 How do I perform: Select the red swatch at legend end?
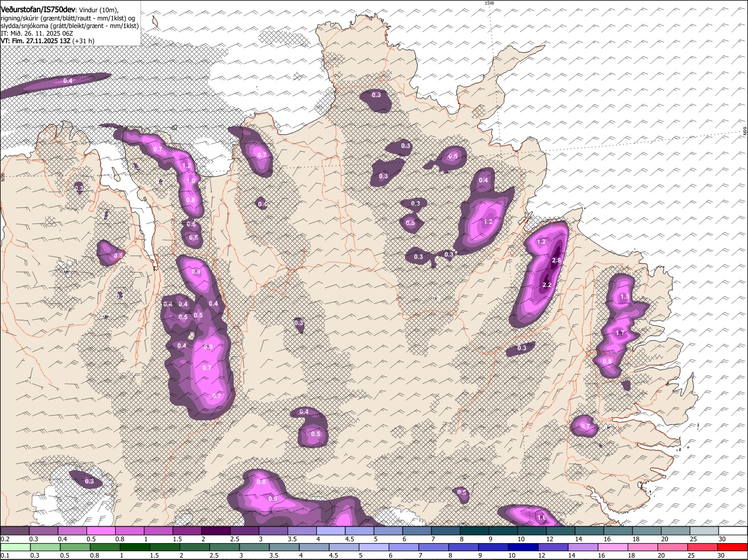(733, 547)
